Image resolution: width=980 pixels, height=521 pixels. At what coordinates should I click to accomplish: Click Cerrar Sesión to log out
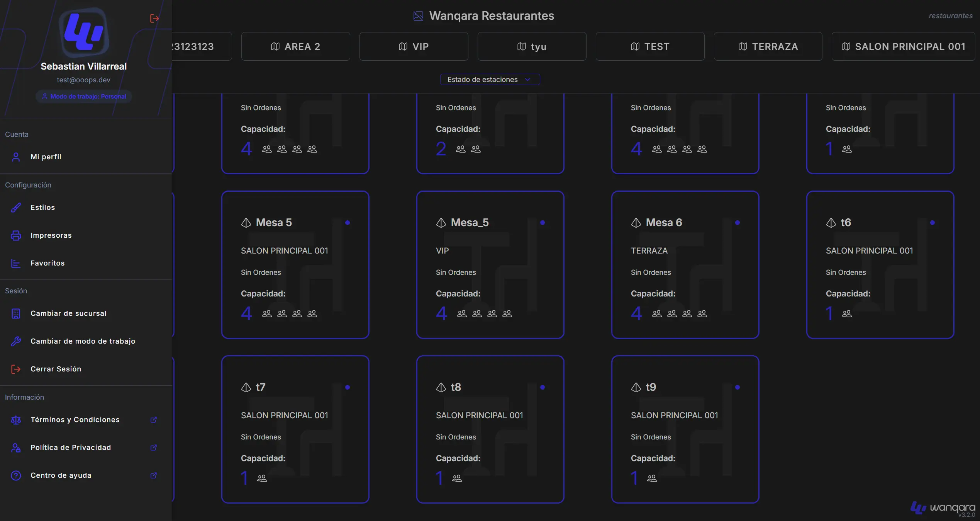86,369
